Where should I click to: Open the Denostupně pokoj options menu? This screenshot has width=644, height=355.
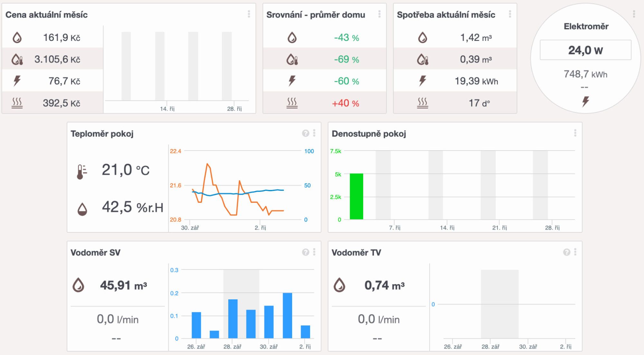575,133
